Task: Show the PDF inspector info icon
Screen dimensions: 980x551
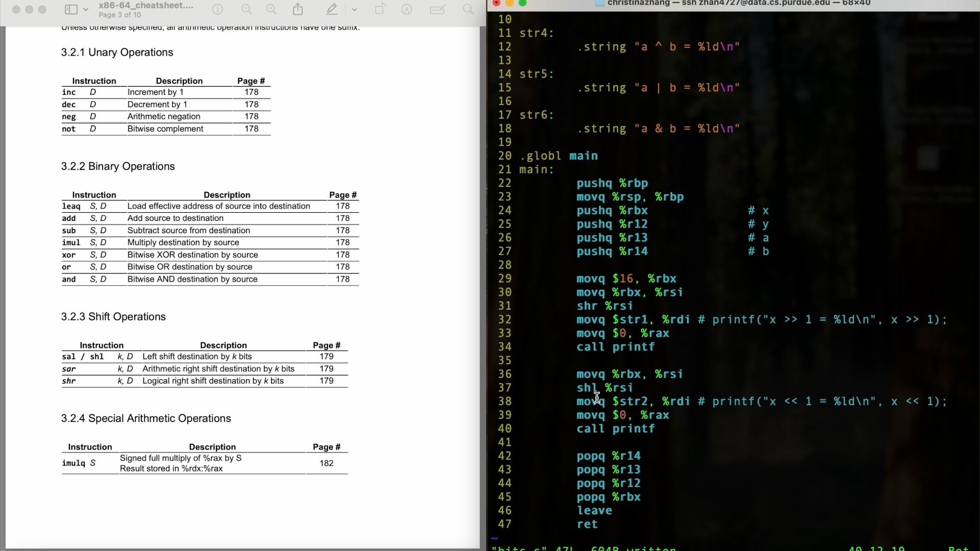Action: pyautogui.click(x=217, y=9)
